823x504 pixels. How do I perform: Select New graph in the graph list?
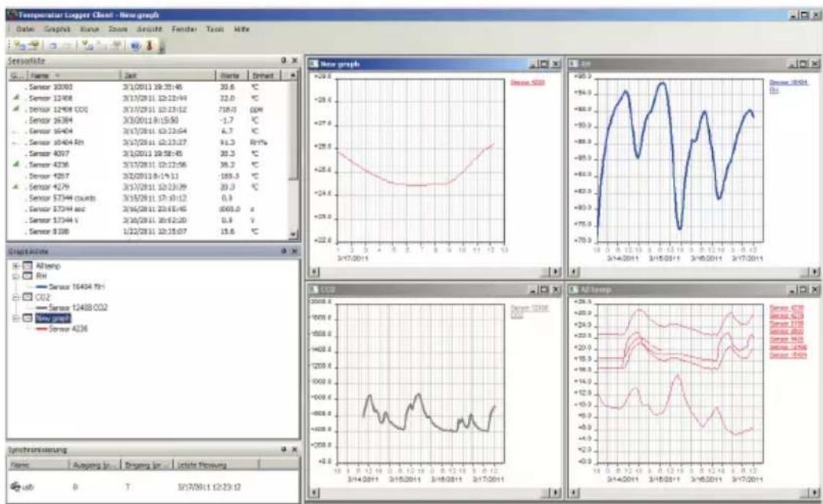(53, 318)
